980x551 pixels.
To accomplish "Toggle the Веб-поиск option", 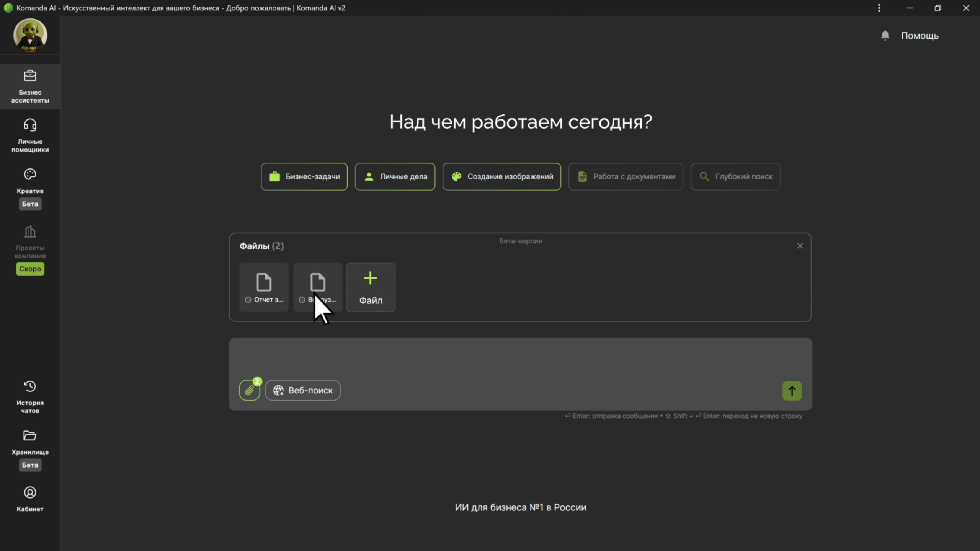I will (x=303, y=390).
